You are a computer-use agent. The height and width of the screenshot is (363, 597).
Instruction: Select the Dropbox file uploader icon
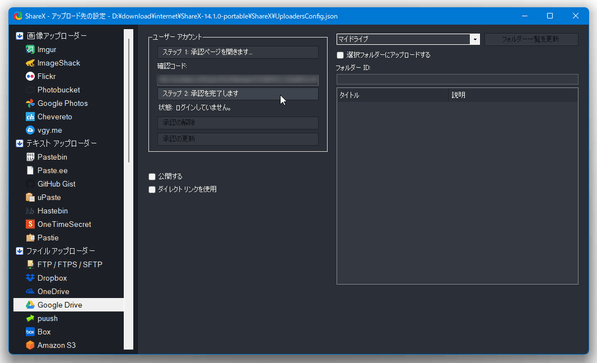[30, 278]
